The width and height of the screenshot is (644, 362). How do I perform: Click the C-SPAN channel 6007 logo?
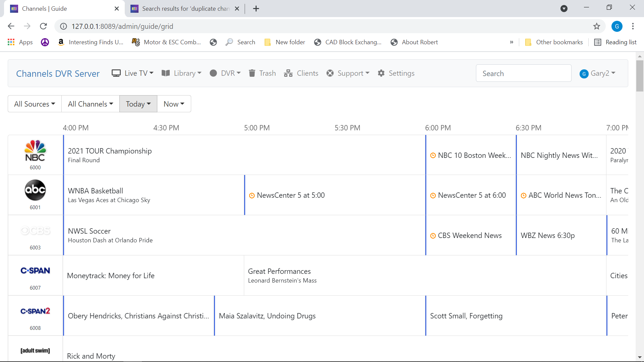click(x=35, y=271)
